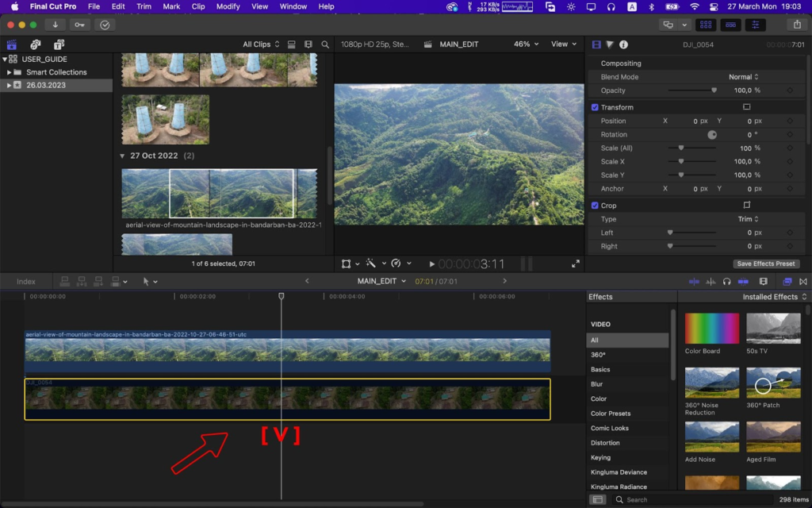Open the timeline Index button
Screen dimensions: 812x508
click(26, 282)
